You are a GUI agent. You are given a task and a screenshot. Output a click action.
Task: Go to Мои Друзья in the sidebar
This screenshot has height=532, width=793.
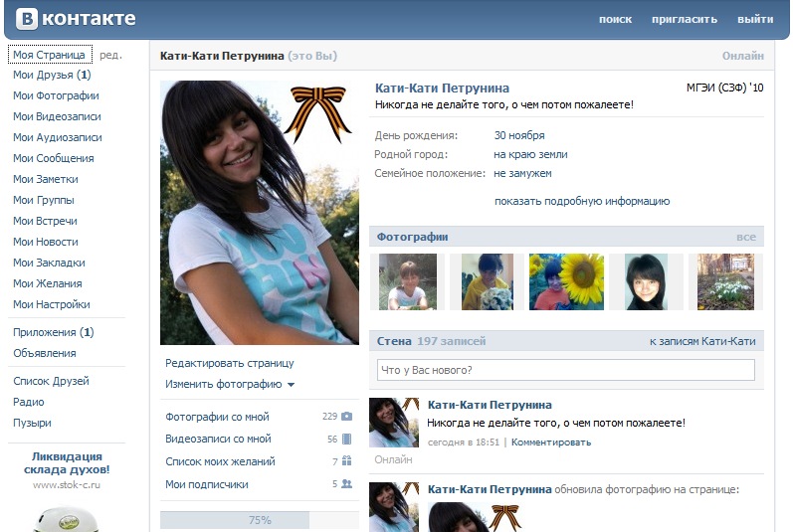[52, 75]
